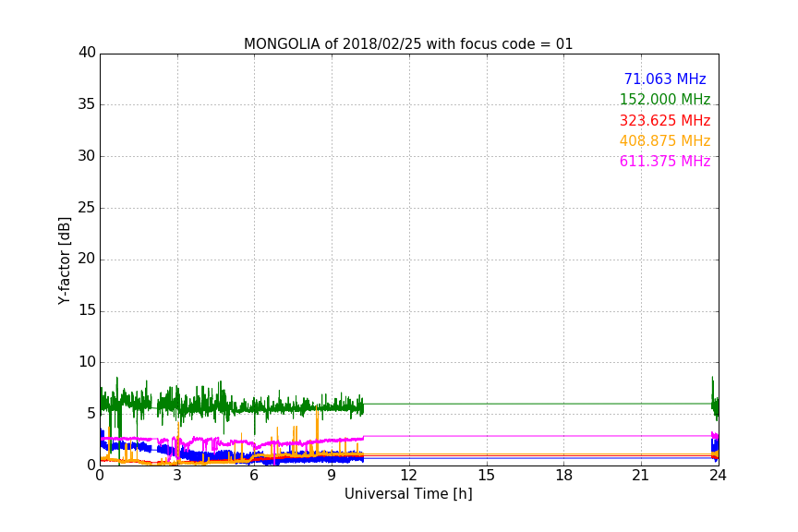Choose the orange 408.875 MHz legend label

tap(664, 141)
